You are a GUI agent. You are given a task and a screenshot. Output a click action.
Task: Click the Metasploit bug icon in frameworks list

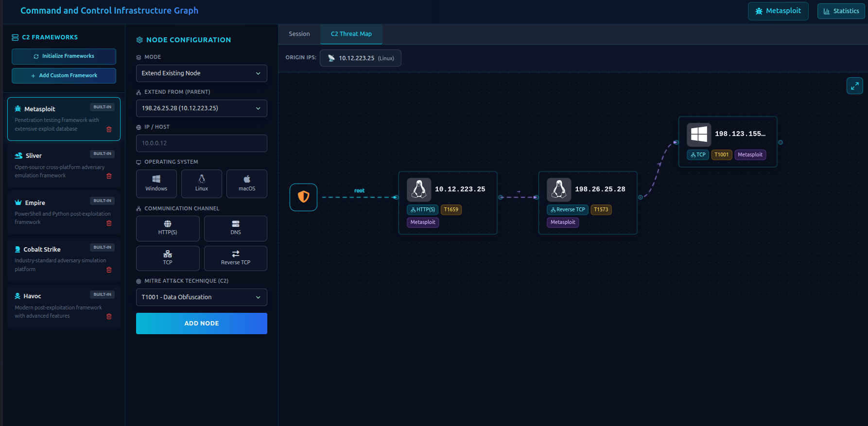18,109
